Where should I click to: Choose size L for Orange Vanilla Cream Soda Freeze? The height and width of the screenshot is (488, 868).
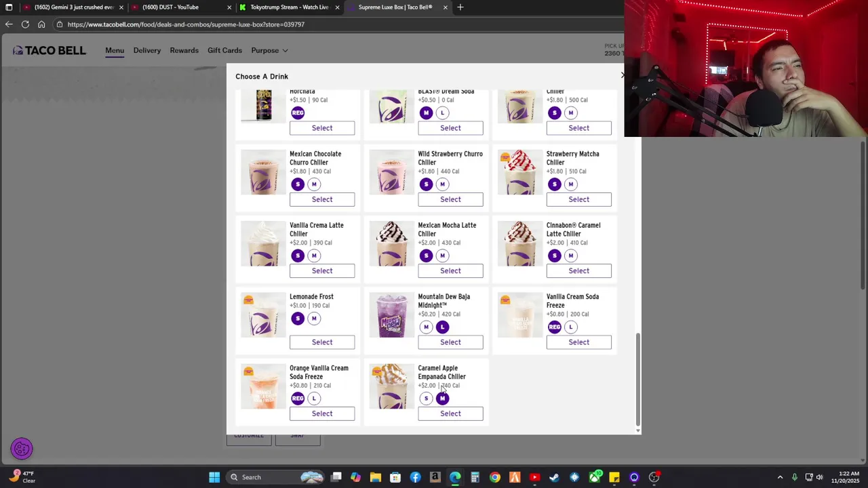[x=314, y=399]
